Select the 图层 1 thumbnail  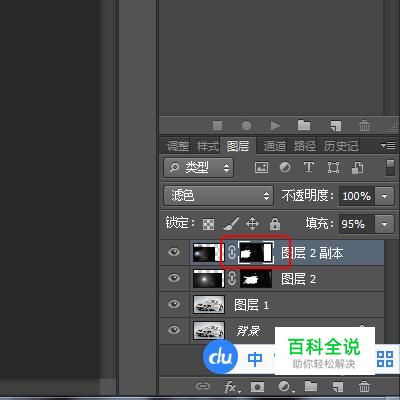[x=209, y=305]
